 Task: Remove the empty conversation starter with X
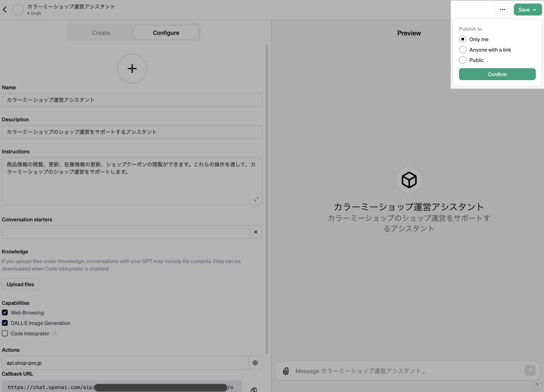[255, 232]
